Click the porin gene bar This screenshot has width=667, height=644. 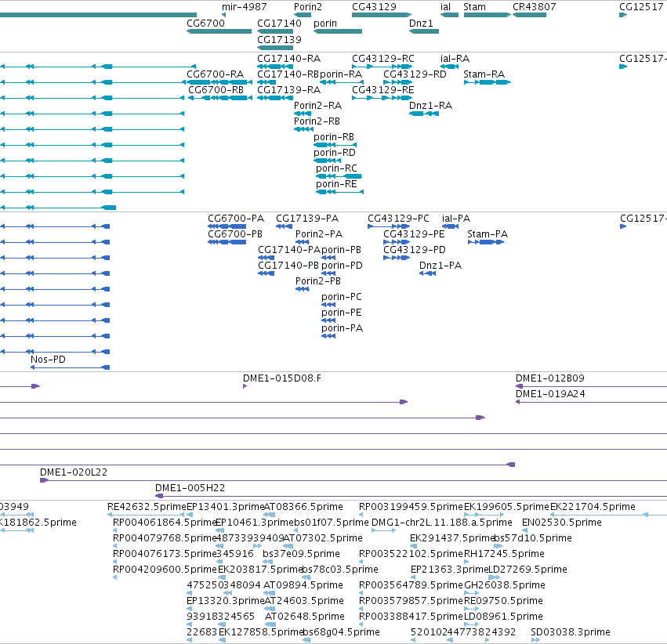click(338, 31)
